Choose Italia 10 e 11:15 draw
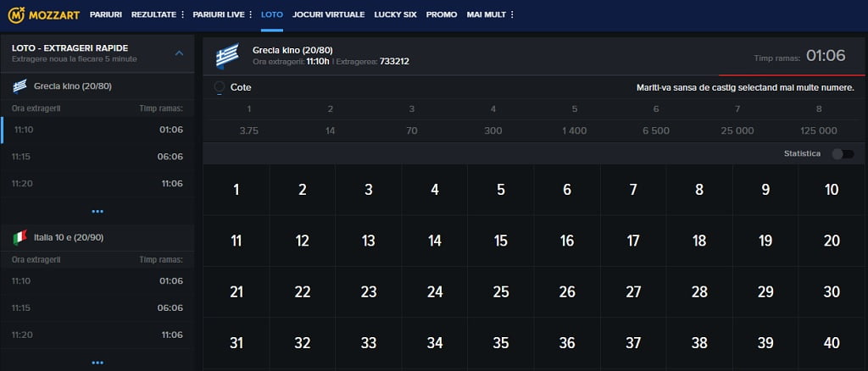 [x=97, y=308]
